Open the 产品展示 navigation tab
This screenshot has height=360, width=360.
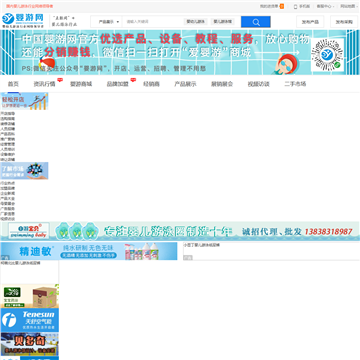click(185, 84)
